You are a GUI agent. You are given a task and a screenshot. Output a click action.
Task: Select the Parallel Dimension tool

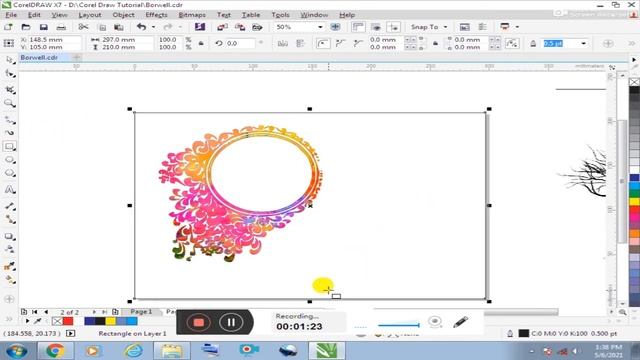(x=10, y=206)
